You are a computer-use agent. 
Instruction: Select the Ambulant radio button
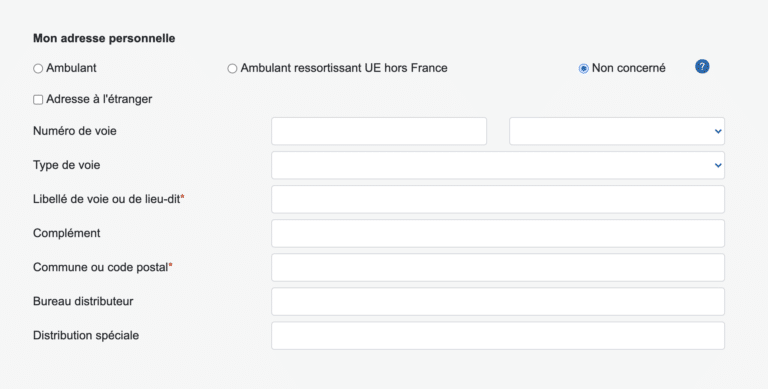click(x=38, y=69)
